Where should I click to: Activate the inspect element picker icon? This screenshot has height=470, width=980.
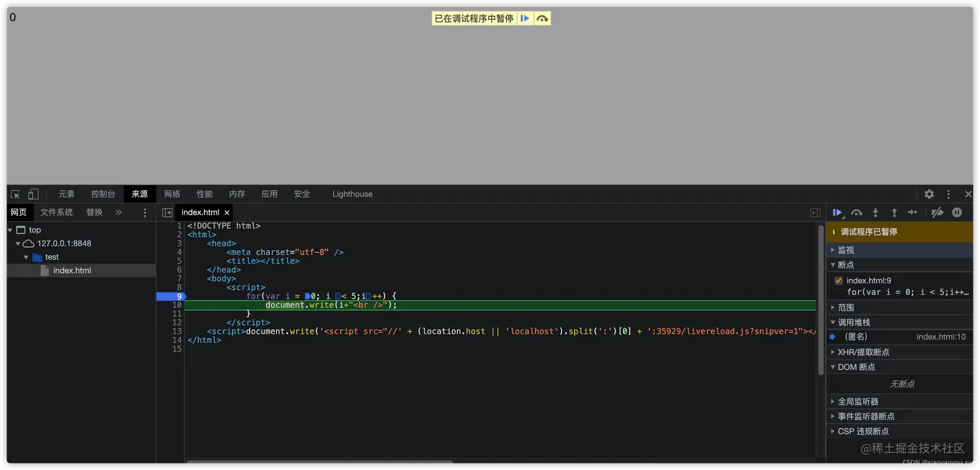coord(16,194)
